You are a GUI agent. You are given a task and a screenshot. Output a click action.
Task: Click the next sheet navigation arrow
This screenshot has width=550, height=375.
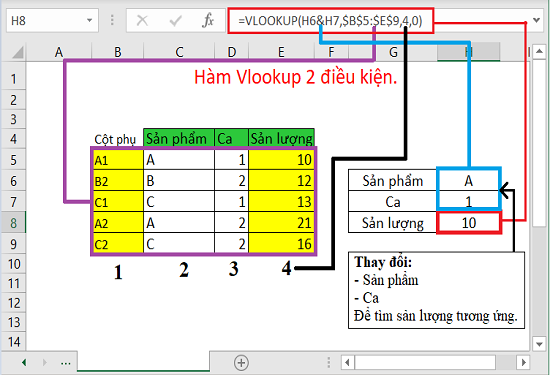coord(45,362)
